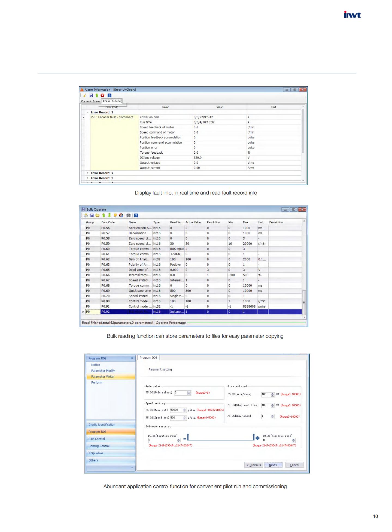Click the Cancel button
392x532 pixels.
pos(294,465)
